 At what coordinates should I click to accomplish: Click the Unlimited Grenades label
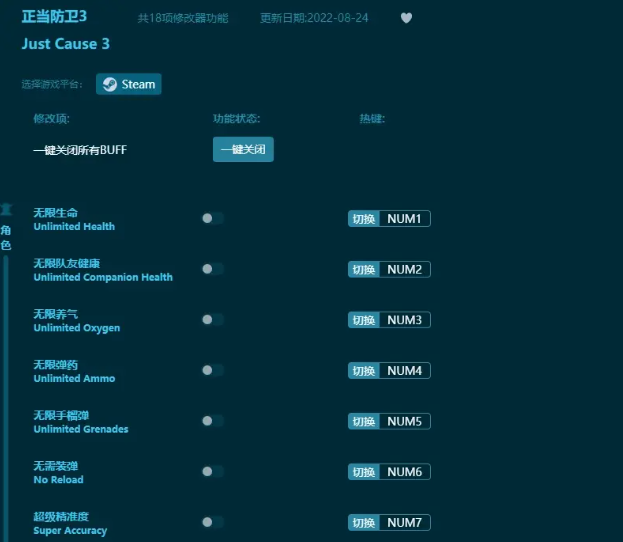81,429
